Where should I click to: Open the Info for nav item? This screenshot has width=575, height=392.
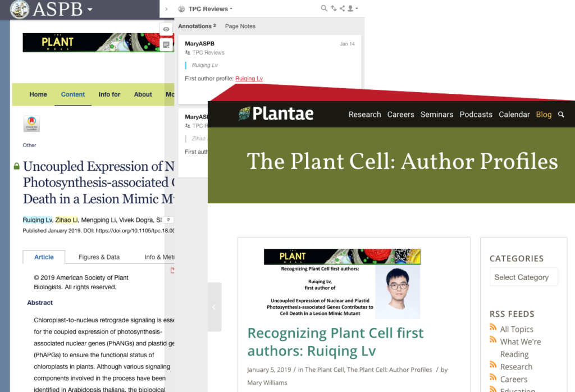click(x=109, y=94)
